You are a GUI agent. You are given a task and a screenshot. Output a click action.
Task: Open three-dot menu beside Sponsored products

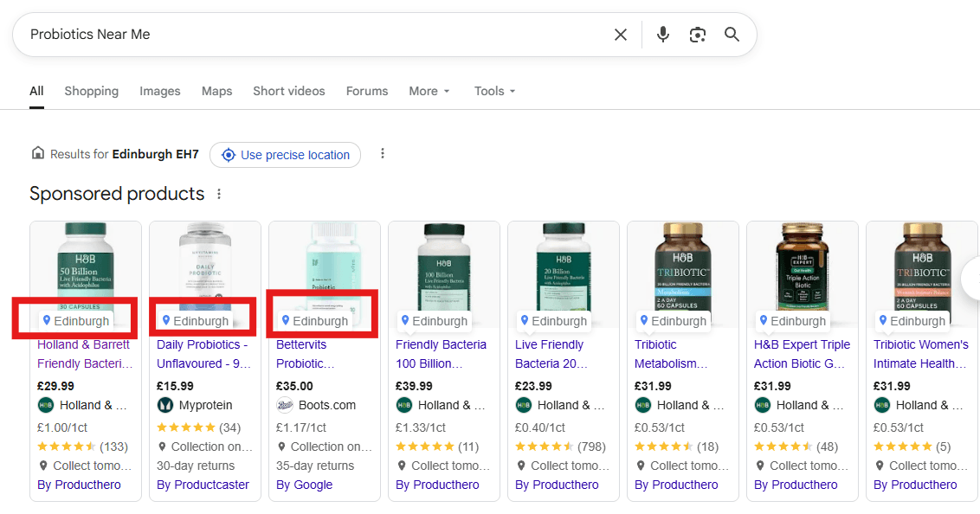[219, 194]
